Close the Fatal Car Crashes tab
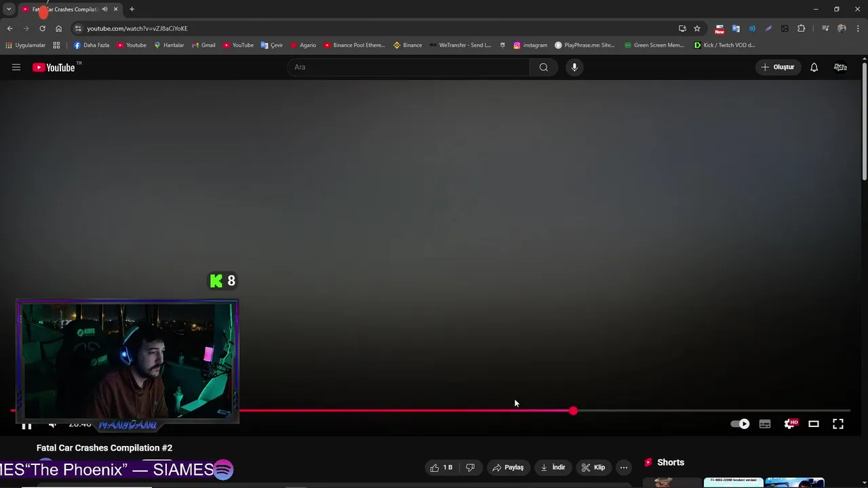The width and height of the screenshot is (868, 488). click(115, 9)
